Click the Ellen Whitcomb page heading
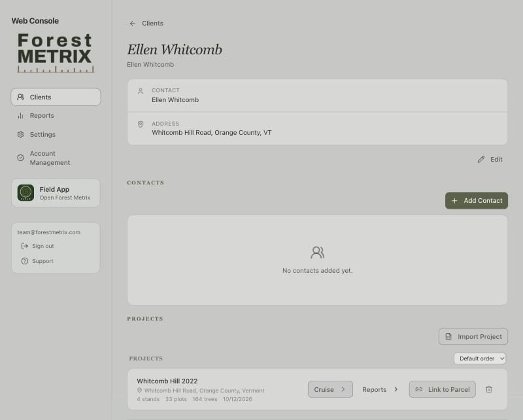 click(175, 50)
